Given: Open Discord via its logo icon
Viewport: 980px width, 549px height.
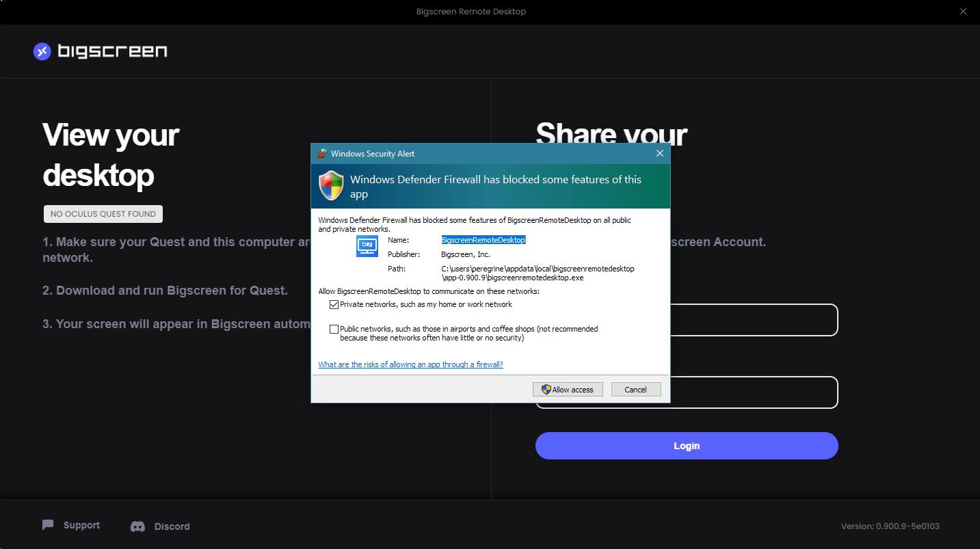Looking at the screenshot, I should click(x=137, y=526).
